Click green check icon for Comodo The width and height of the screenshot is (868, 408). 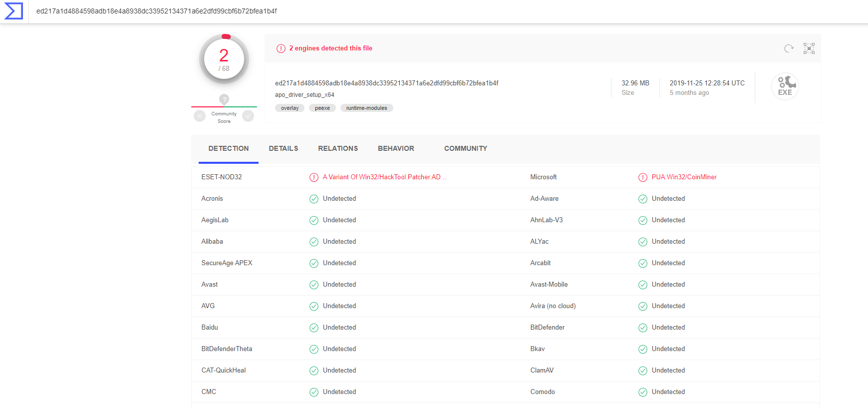coord(643,392)
